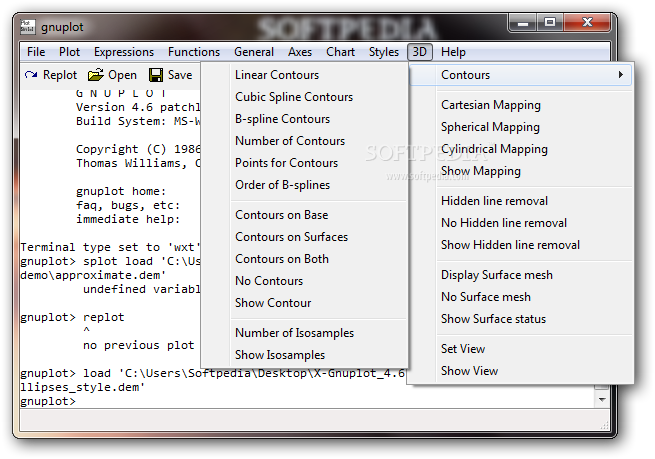Select Contours on Surfaces
Screen dimensions: 655x459
click(304, 237)
